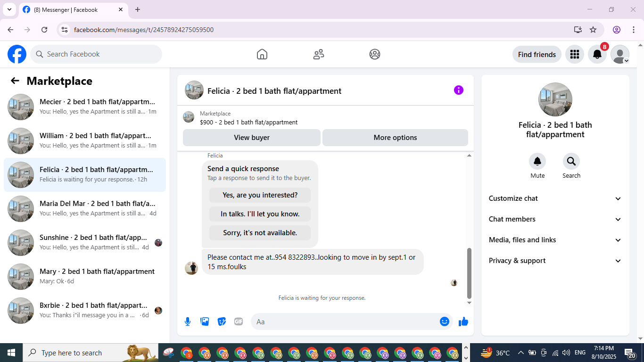The image size is (644, 362).
Task: Open the Chrome three-dot menu
Action: point(633,30)
